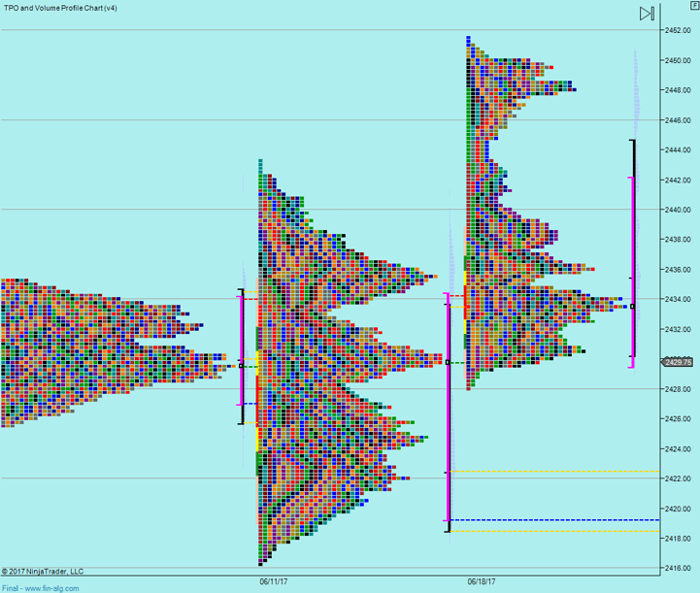Click the 2440.00 price axis label

678,210
